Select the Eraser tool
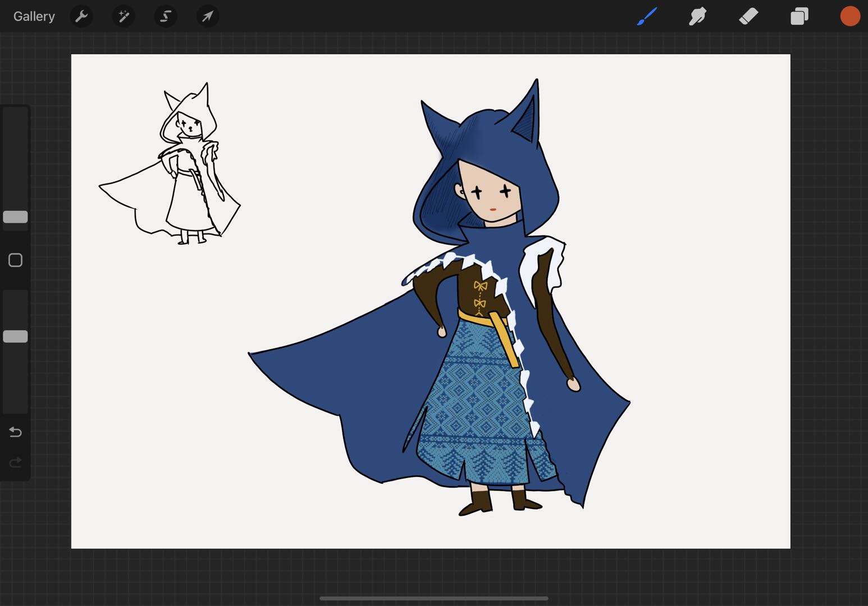This screenshot has height=606, width=868. pos(748,16)
